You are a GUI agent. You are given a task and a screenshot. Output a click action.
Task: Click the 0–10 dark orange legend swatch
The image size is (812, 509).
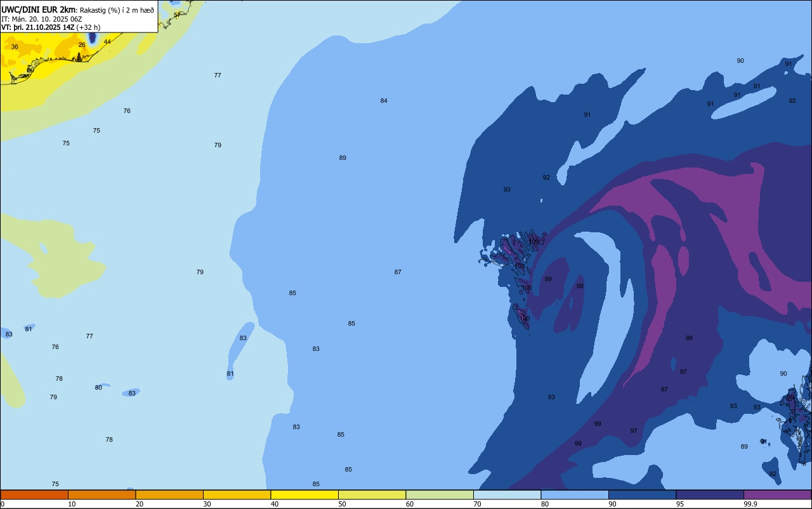[x=34, y=494]
